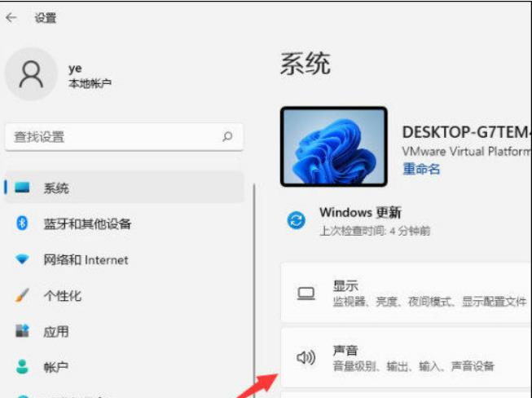532x398 pixels.
Task: Open the 声音 sound settings card
Action: pyautogui.click(x=406, y=357)
